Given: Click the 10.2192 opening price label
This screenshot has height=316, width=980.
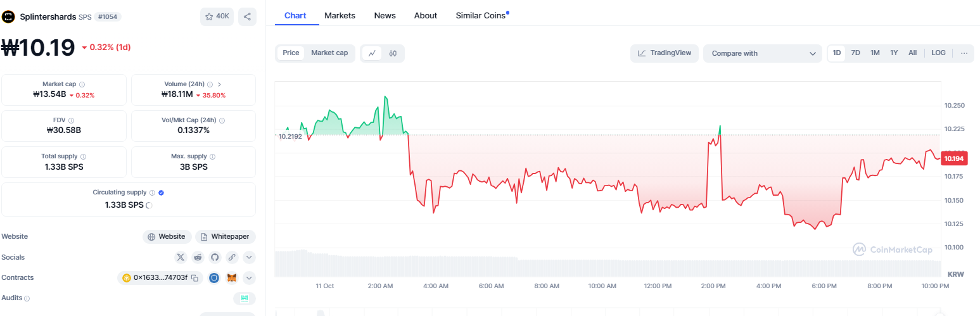Looking at the screenshot, I should (x=291, y=136).
